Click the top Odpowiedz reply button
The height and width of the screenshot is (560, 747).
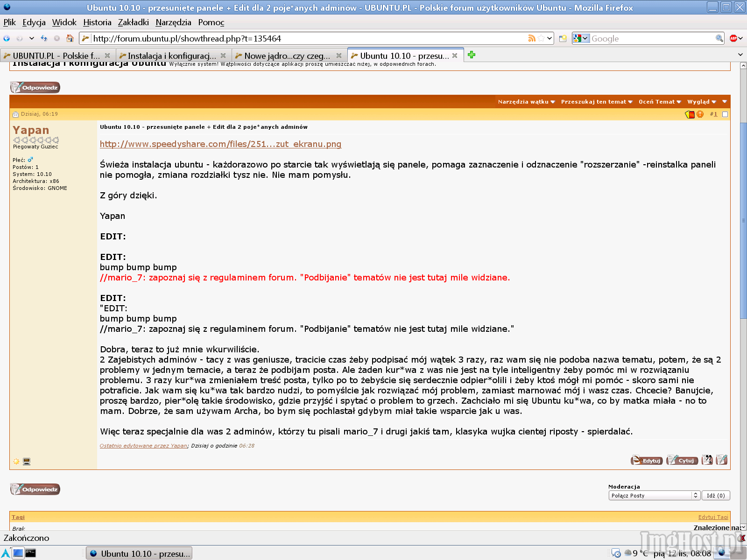[x=35, y=87]
